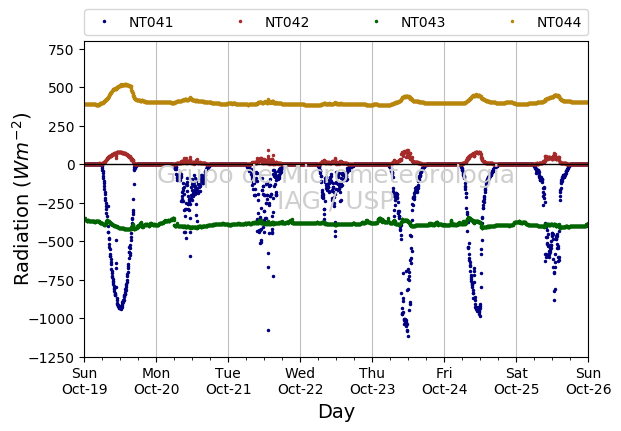Screen dimensions: 621x431
Task: Click the 500 y-axis tick label
Action: click(61, 88)
